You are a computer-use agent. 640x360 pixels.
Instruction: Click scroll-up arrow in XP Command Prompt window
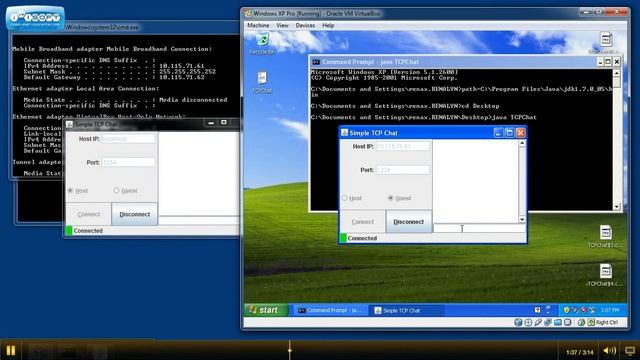[x=617, y=73]
